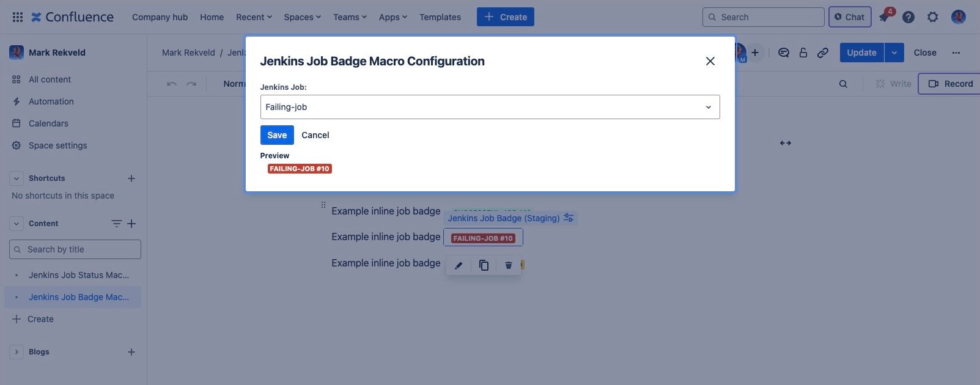Click the Record button
Screen dimensions: 980x385
click(x=951, y=84)
